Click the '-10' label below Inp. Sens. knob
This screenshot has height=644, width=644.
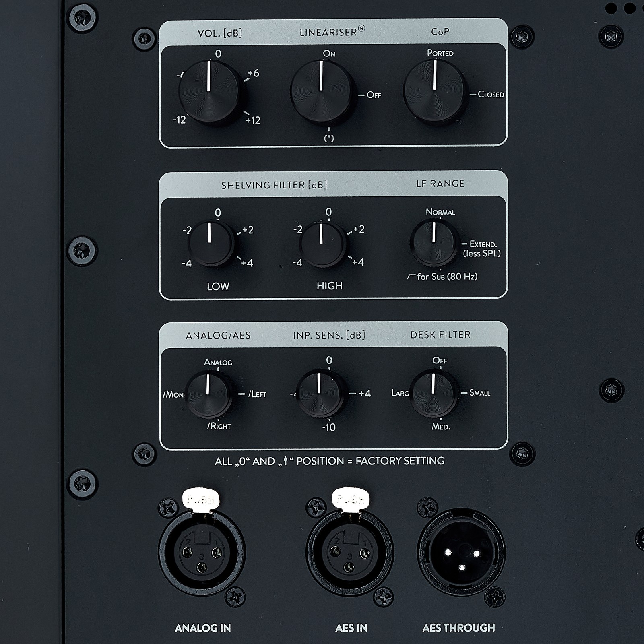coord(329,427)
